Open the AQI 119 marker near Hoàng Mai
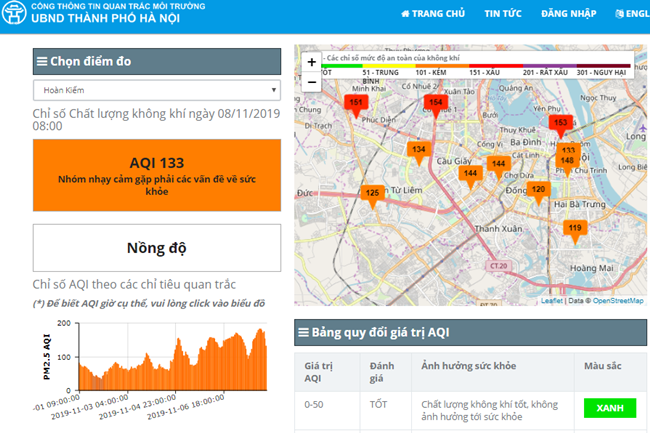Screen dimensions: 650x433 click(x=574, y=229)
